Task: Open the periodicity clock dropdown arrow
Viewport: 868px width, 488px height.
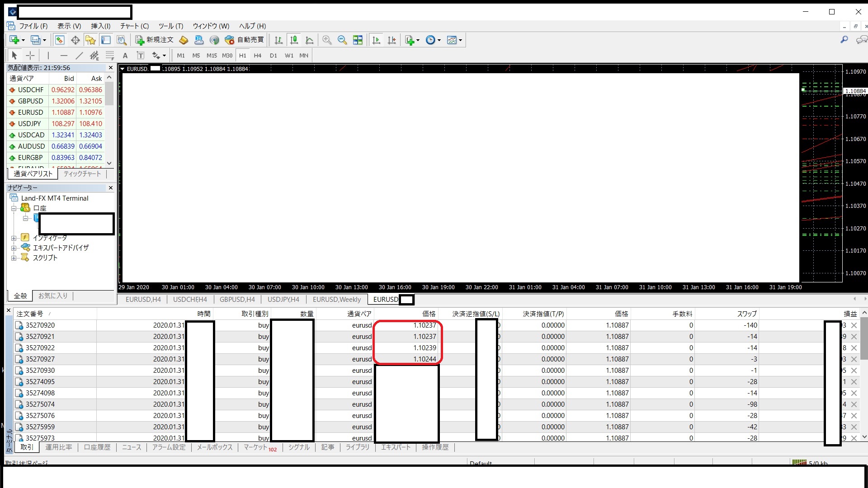Action: pyautogui.click(x=439, y=40)
